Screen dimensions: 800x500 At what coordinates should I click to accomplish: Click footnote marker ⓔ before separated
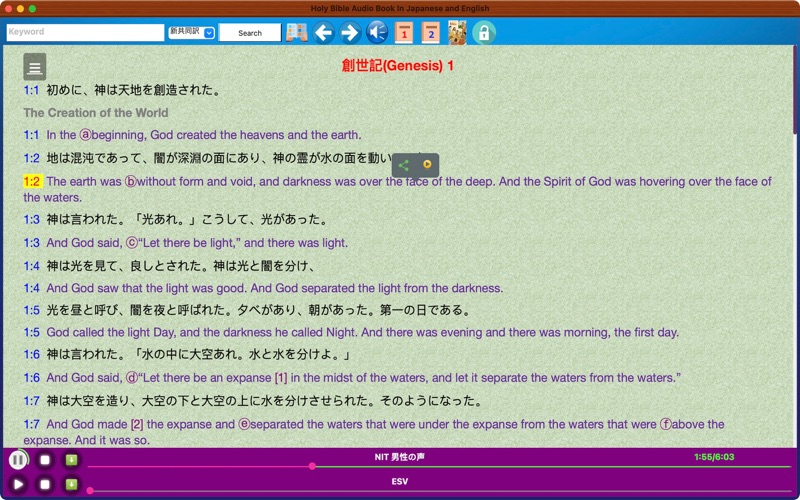click(x=244, y=424)
